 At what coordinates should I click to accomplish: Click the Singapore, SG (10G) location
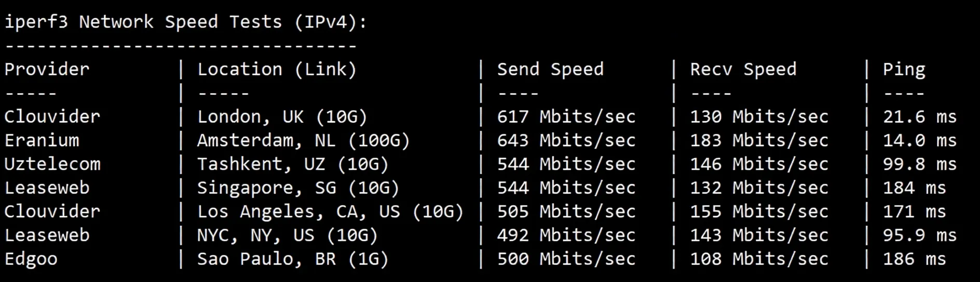tap(298, 188)
